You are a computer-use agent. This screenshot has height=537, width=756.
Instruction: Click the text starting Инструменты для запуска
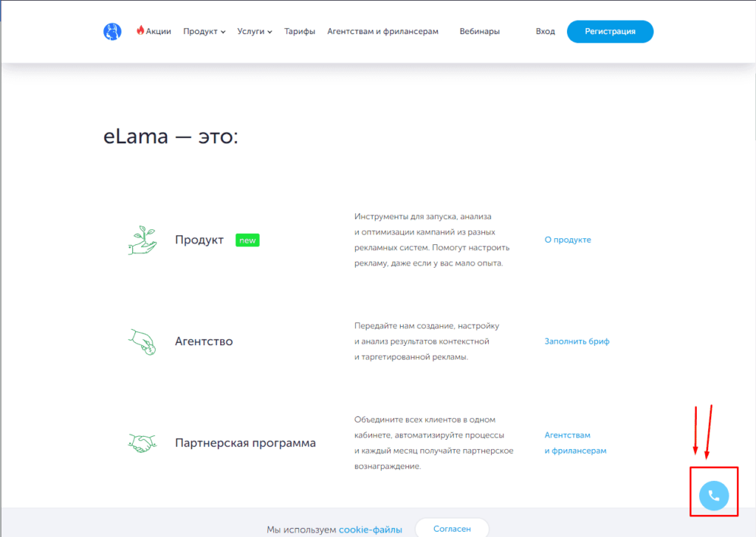pyautogui.click(x=431, y=240)
